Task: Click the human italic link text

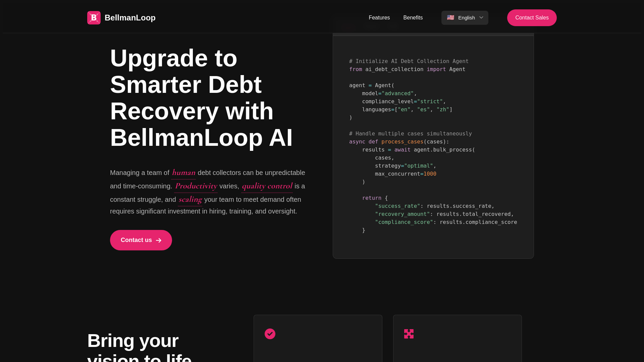Action: tap(183, 172)
